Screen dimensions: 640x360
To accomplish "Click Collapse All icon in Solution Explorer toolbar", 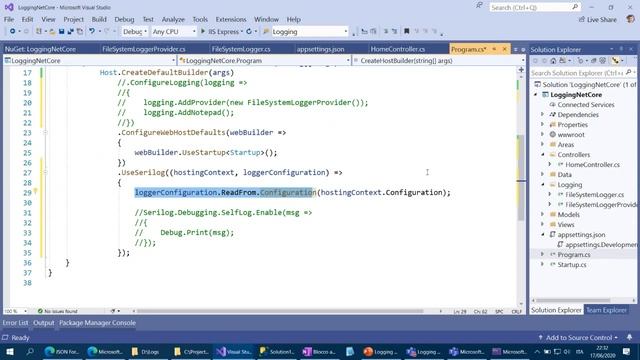I will (593, 61).
